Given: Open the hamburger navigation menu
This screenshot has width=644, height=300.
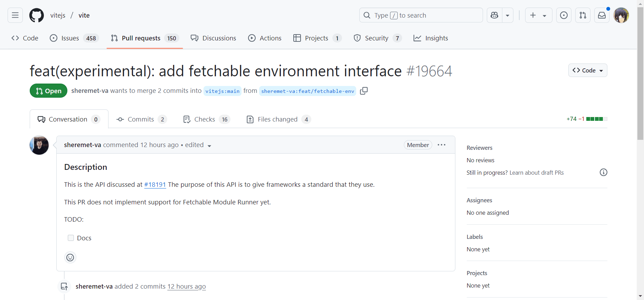Looking at the screenshot, I should [15, 15].
